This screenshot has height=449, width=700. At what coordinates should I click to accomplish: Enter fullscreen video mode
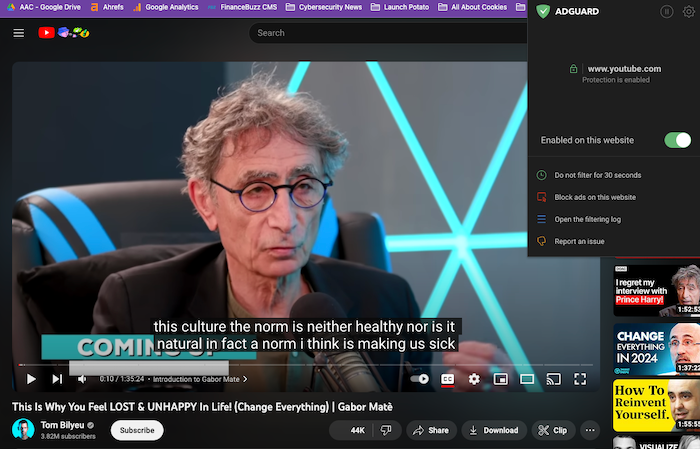(579, 379)
